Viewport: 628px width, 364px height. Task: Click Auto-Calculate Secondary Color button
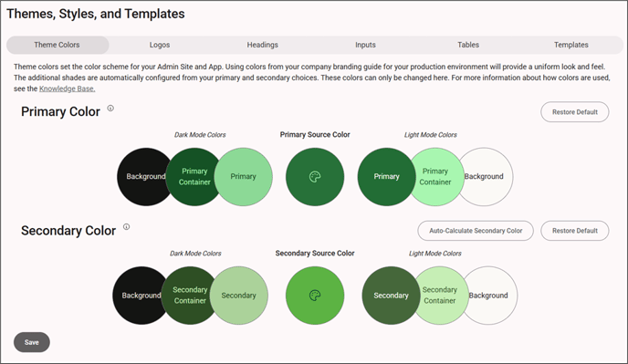pos(476,231)
